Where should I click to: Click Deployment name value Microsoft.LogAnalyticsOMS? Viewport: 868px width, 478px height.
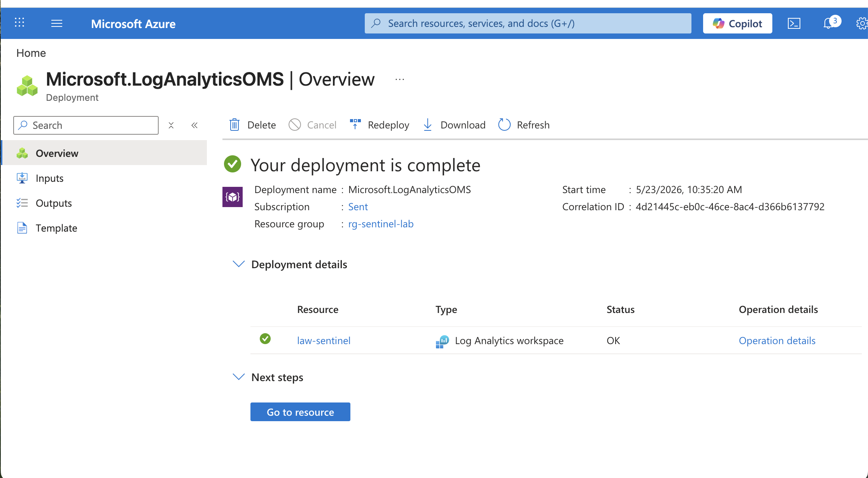point(409,190)
